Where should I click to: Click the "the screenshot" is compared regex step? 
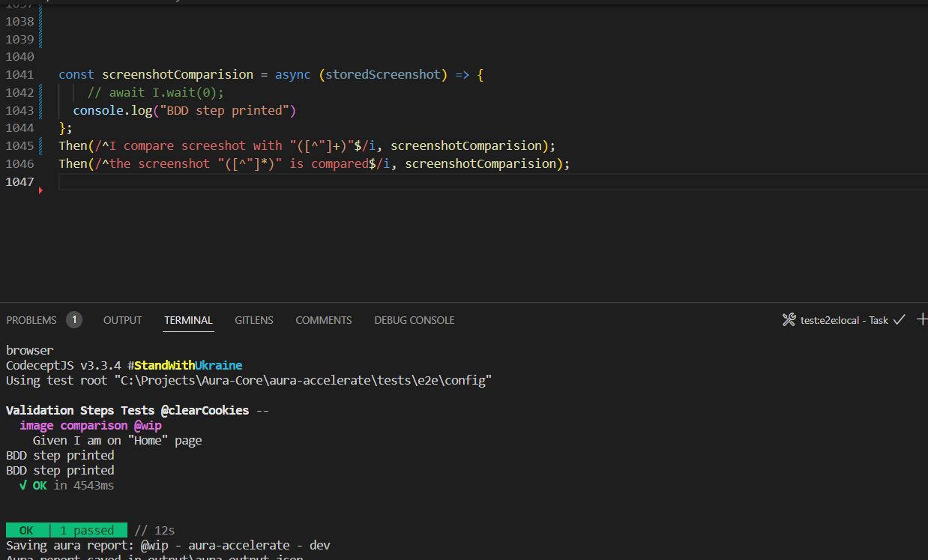point(314,163)
